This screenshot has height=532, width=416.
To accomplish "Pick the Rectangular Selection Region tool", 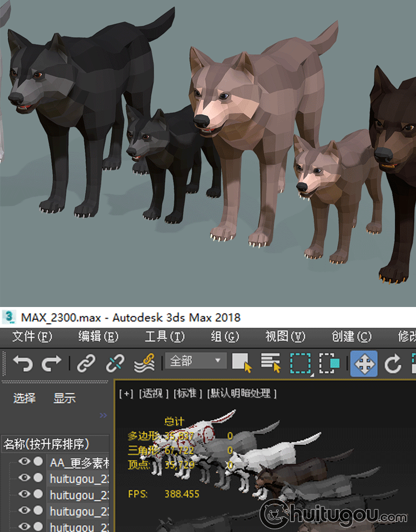I will (x=300, y=364).
